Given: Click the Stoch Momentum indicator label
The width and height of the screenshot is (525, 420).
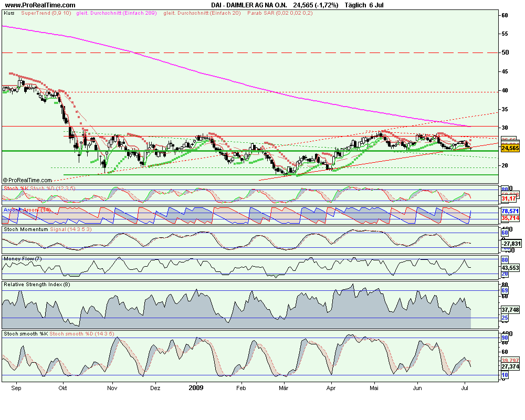Looking at the screenshot, I should pyautogui.click(x=26, y=229).
